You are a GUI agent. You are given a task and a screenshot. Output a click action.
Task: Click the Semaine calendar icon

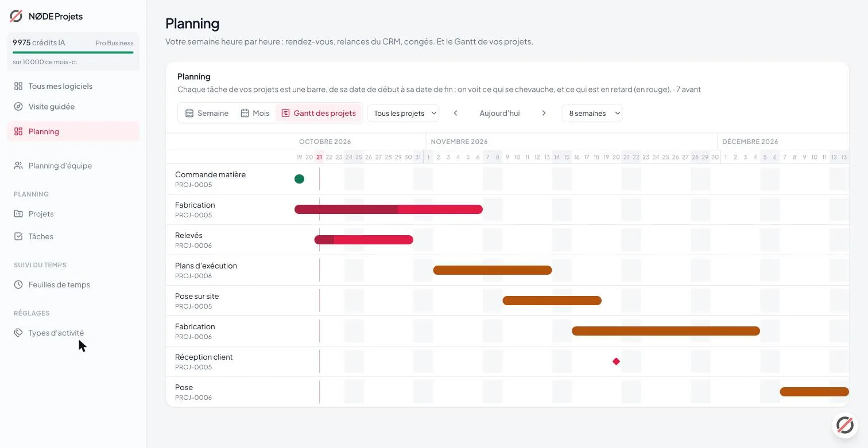tap(189, 113)
